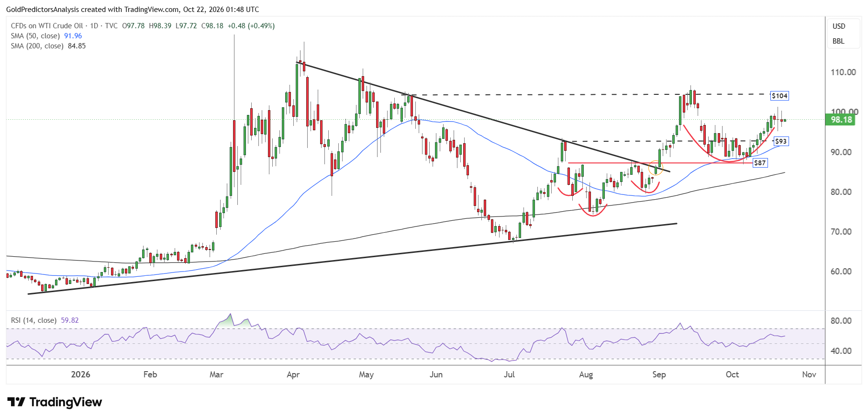Click the TradingView logo icon

coord(16,402)
